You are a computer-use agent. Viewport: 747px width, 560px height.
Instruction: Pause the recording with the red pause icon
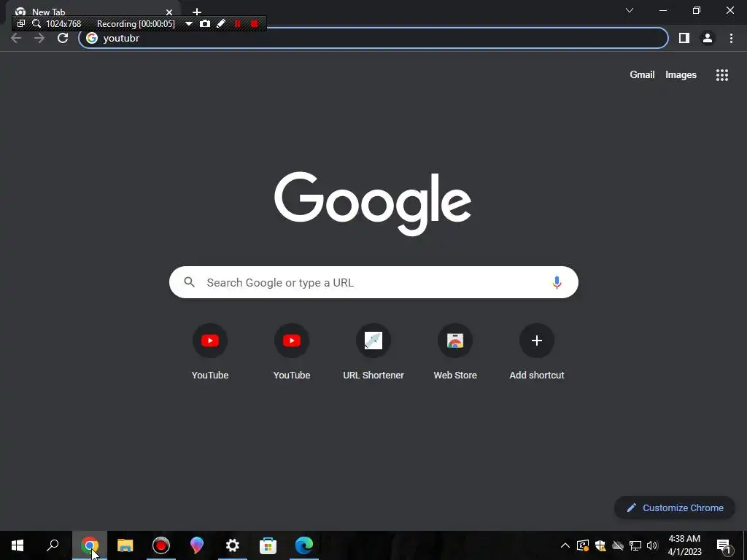pos(237,23)
